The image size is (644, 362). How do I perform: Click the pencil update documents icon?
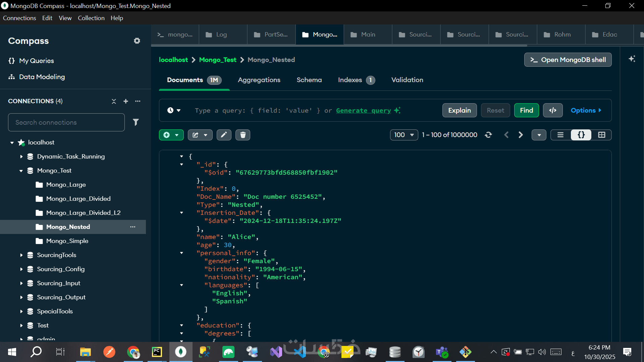(224, 135)
